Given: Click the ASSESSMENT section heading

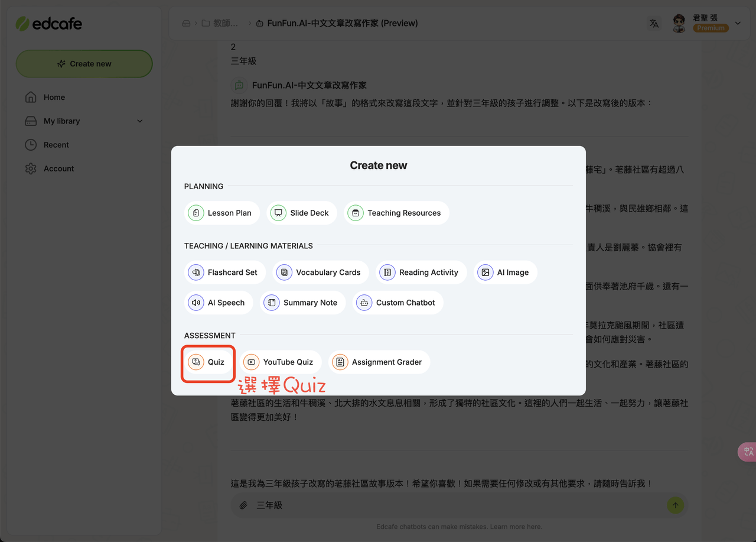Looking at the screenshot, I should tap(210, 335).
